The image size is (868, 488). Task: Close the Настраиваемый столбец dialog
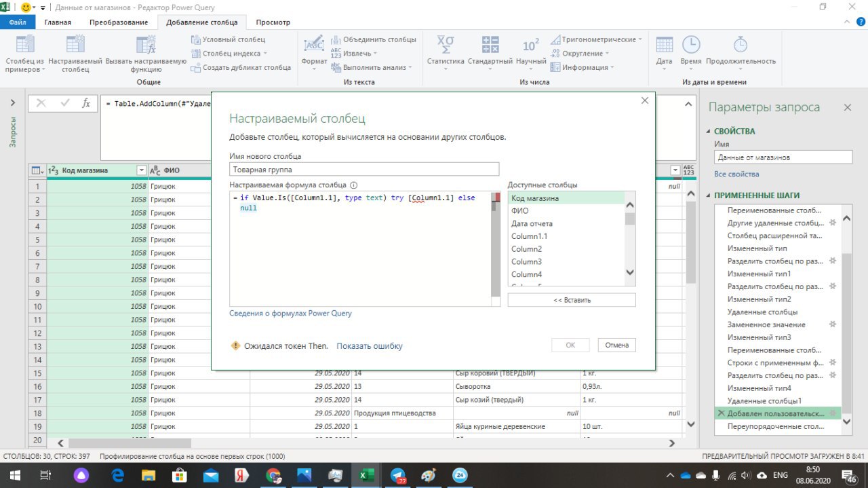click(645, 100)
